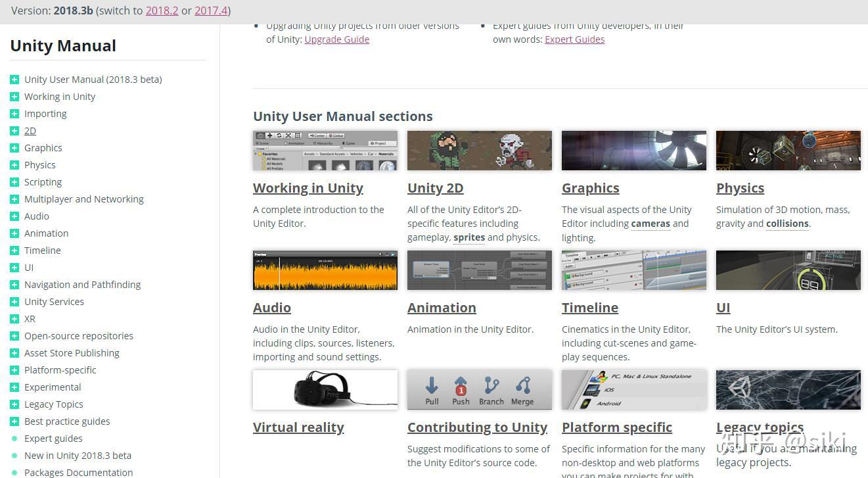The width and height of the screenshot is (868, 478).
Task: Click the Graphics fan scene thumbnail
Action: point(634,151)
